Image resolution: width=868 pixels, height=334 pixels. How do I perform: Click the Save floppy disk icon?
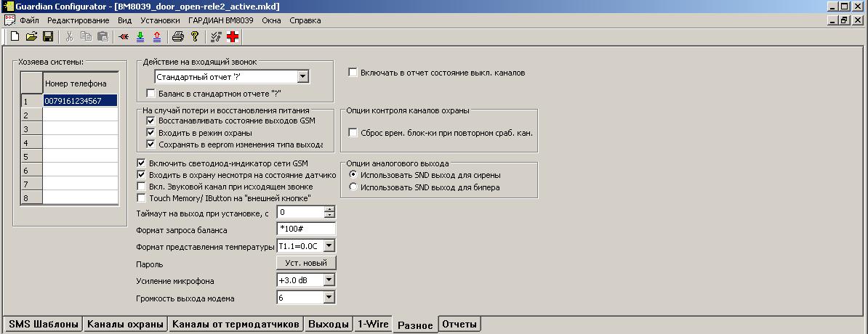(x=48, y=36)
